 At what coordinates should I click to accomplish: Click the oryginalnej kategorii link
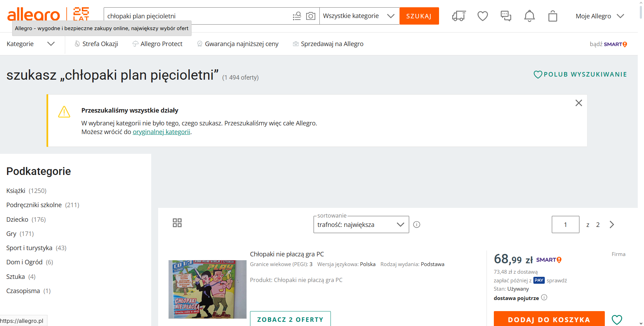[161, 132]
